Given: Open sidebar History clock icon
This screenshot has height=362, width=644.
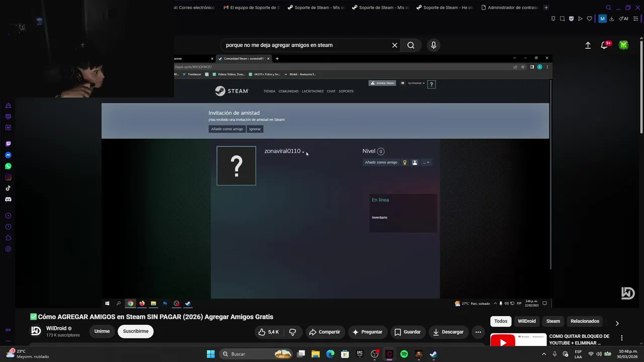Looking at the screenshot, I should (x=8, y=227).
